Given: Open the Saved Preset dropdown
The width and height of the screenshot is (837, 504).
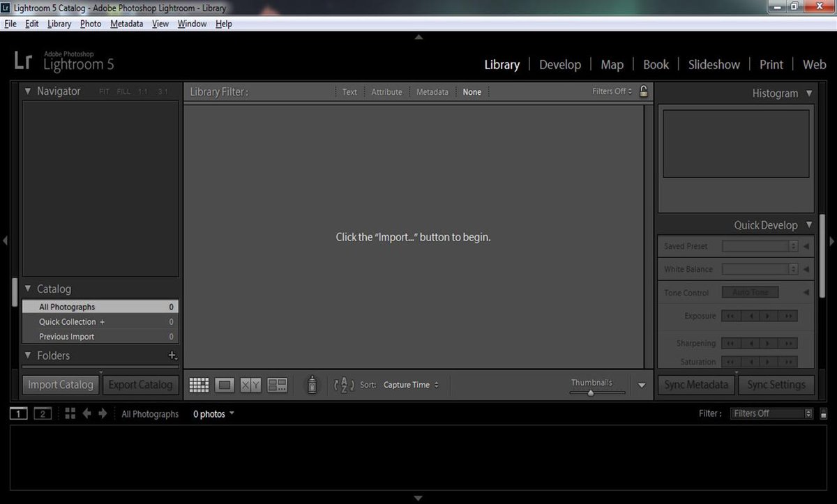Looking at the screenshot, I should 760,246.
